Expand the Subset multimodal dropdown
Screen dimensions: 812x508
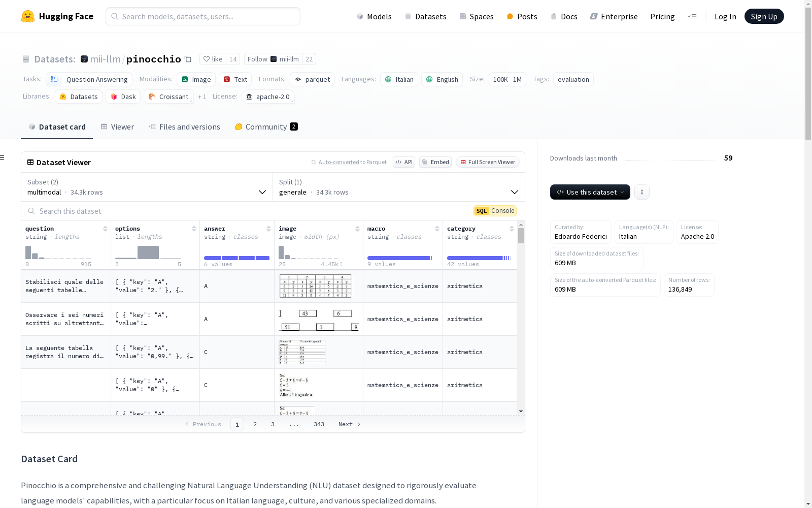point(147,187)
